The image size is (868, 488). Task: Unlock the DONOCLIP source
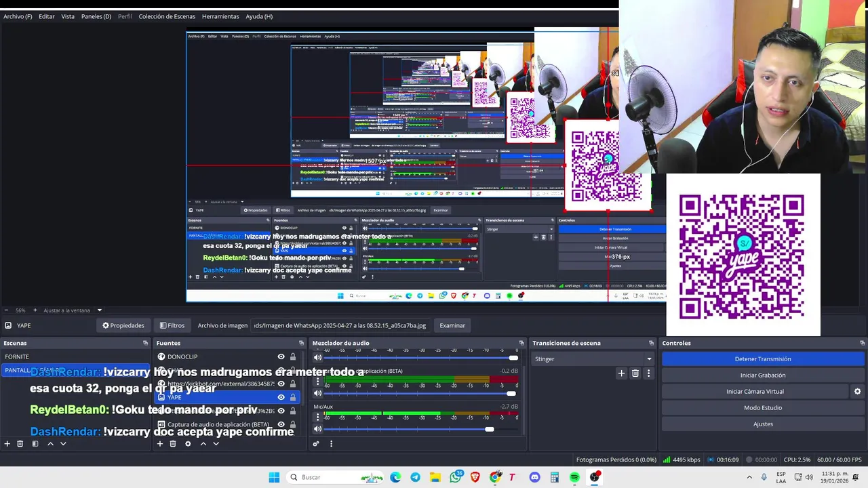coord(293,357)
